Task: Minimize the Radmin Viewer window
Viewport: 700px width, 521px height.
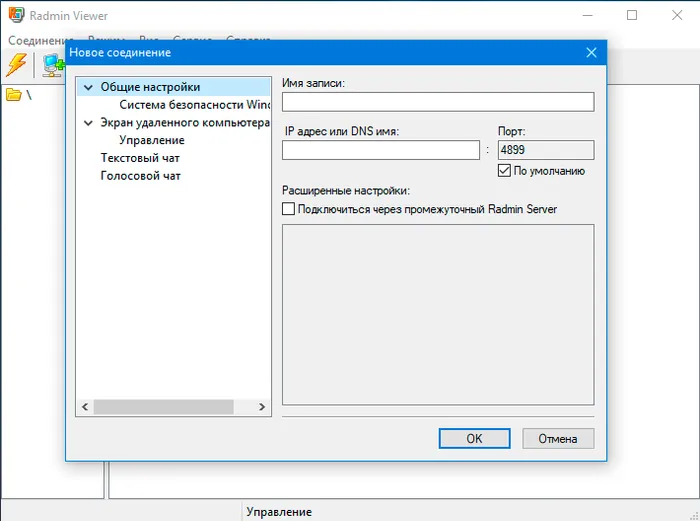Action: pyautogui.click(x=588, y=15)
